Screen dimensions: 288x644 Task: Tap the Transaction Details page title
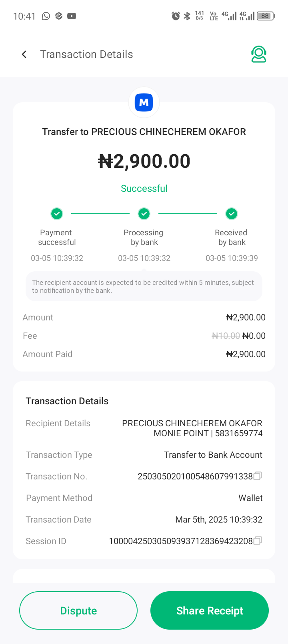86,54
